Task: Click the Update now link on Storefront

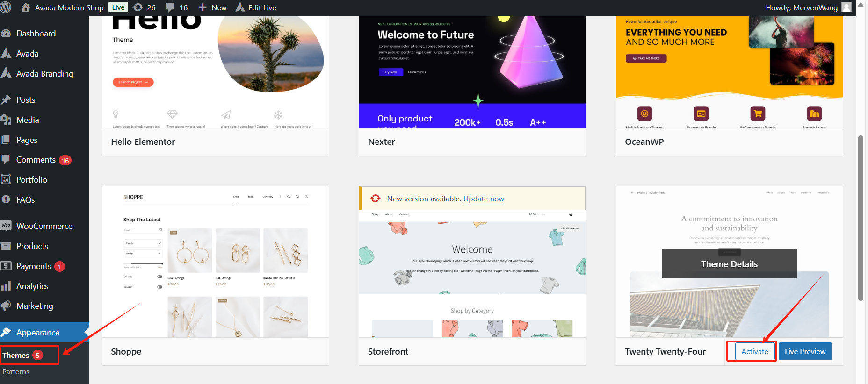Action: click(x=484, y=199)
